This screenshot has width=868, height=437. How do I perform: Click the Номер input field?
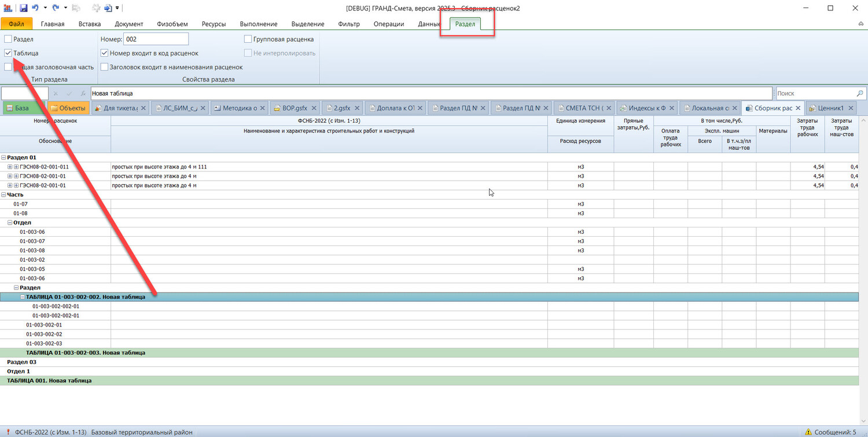coord(156,39)
